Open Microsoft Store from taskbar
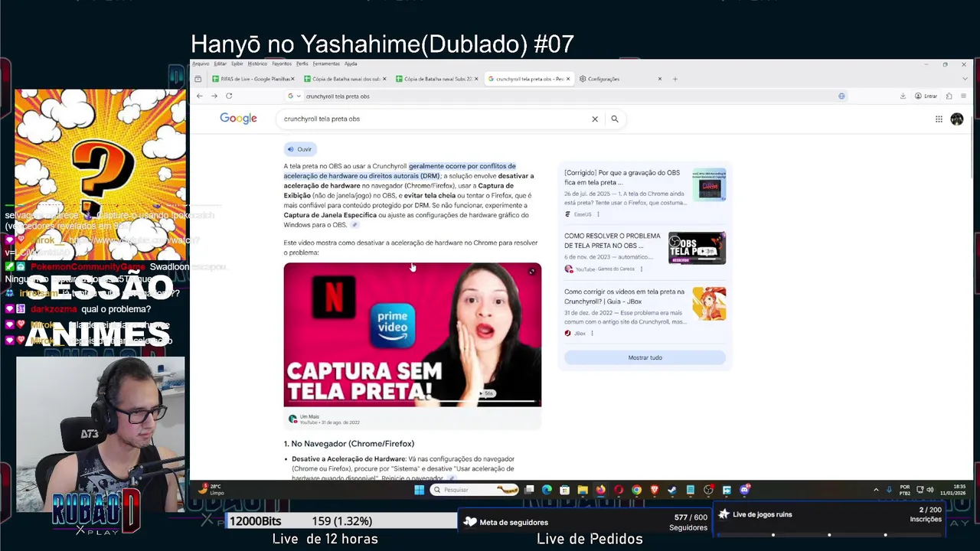Screen dimensions: 980x551 (564, 490)
